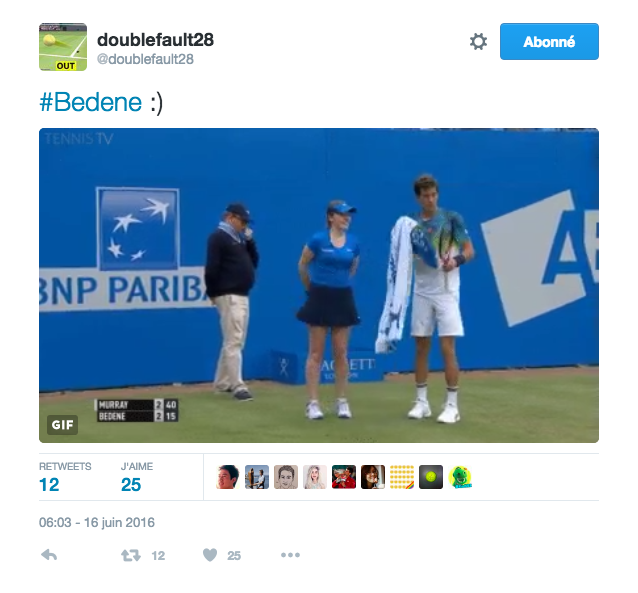Click the GIF badge on the video

click(x=62, y=425)
